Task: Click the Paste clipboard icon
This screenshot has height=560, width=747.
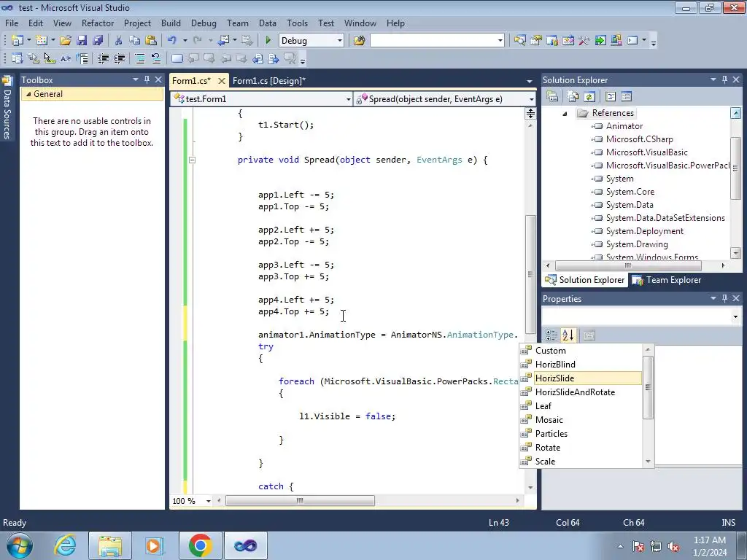Action: (x=151, y=41)
